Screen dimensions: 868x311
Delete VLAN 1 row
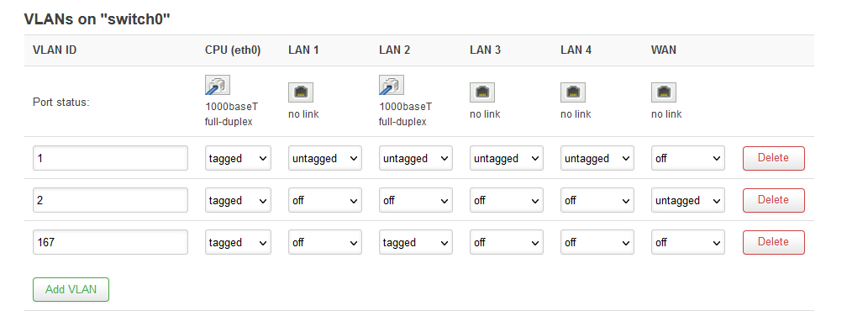tap(773, 158)
